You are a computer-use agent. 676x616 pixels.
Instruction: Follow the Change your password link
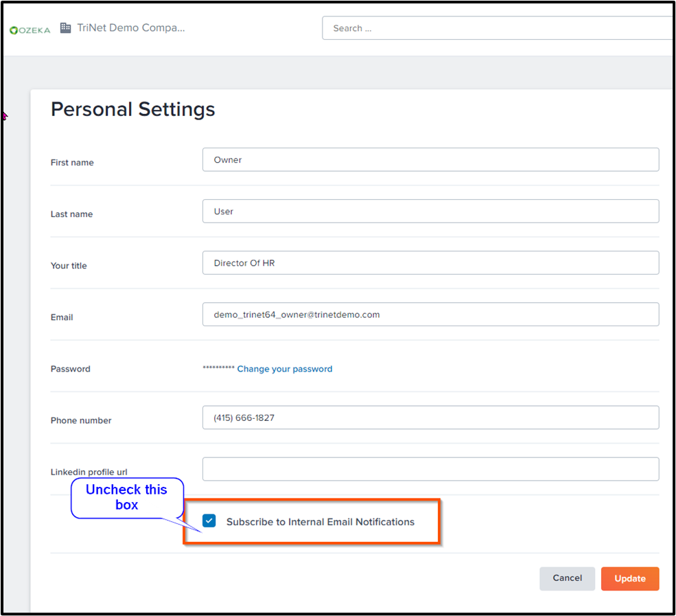285,369
